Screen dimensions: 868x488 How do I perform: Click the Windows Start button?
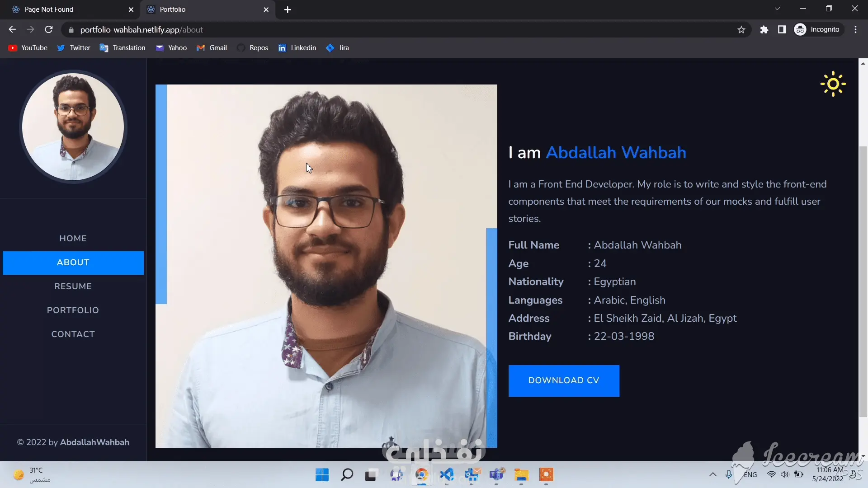coord(322,474)
